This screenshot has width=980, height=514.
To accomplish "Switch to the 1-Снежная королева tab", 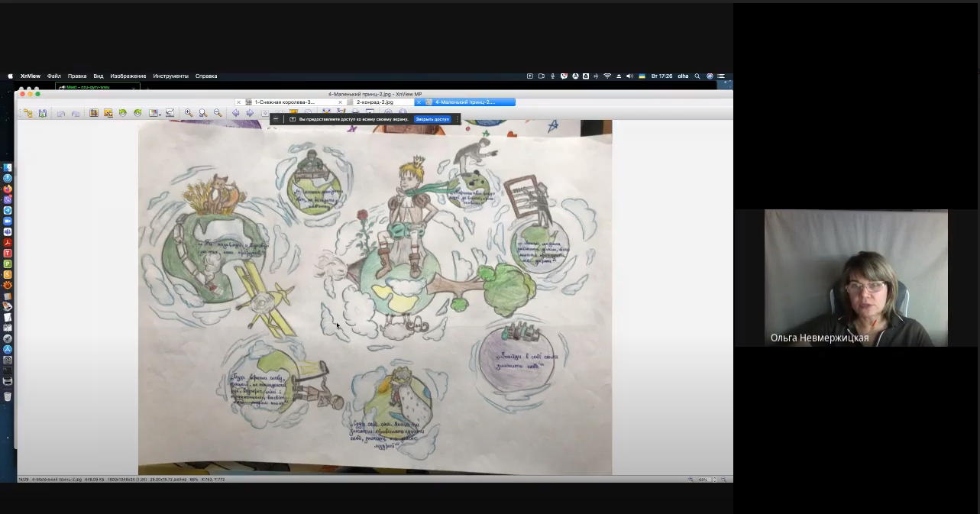I will (285, 102).
